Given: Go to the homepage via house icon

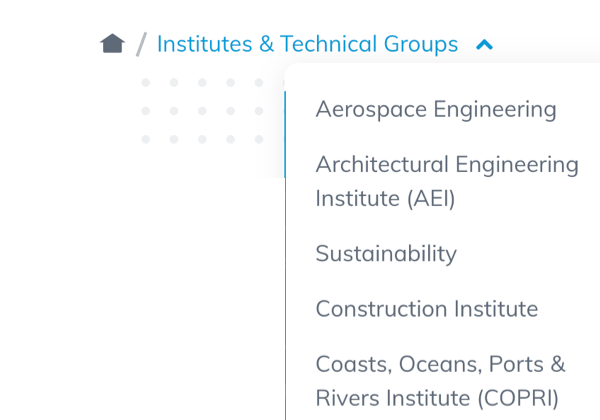Looking at the screenshot, I should 112,44.
